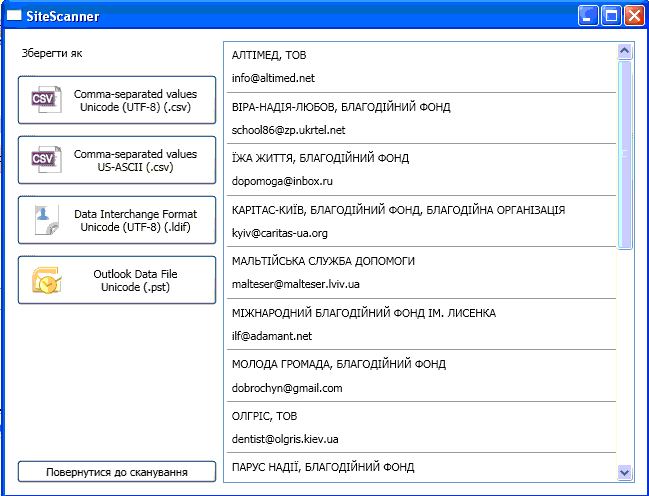The height and width of the screenshot is (496, 649).
Task: Select the ОЛГРІС, ТОВ list entry
Action: (421, 427)
